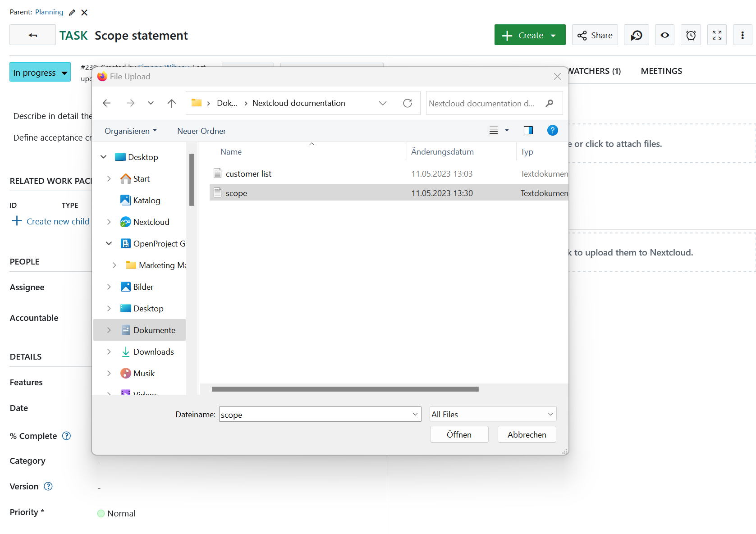Go up one folder level
The height and width of the screenshot is (534, 756).
[172, 103]
